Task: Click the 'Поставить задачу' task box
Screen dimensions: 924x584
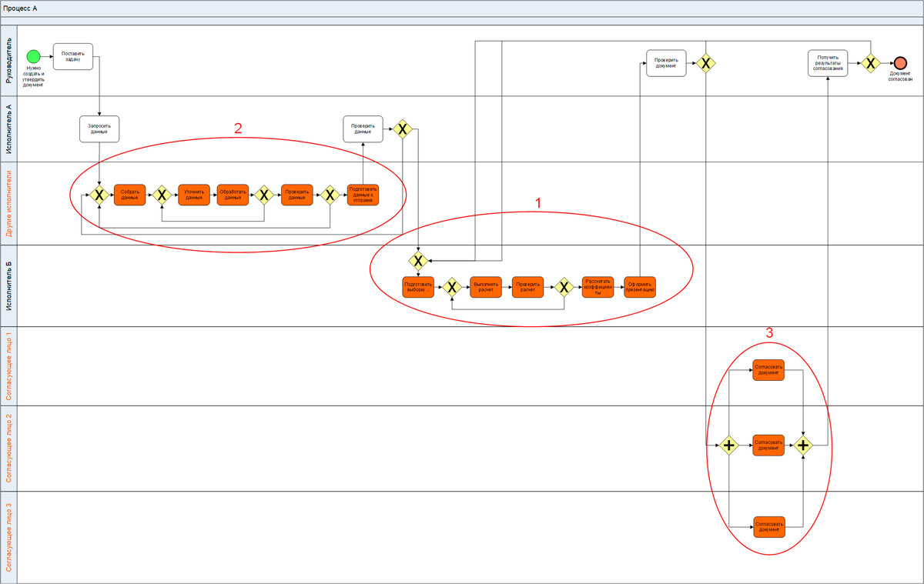Action: click(x=73, y=56)
